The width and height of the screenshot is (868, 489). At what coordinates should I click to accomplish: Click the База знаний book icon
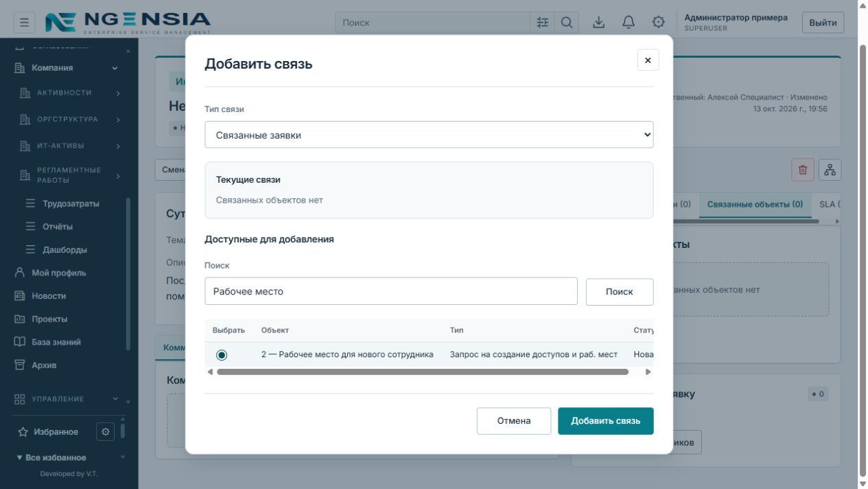20,342
